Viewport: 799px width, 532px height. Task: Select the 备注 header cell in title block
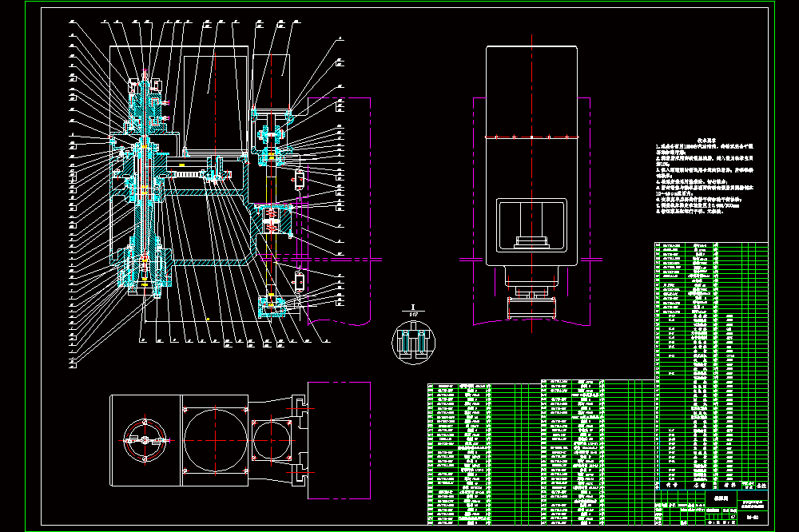click(761, 486)
